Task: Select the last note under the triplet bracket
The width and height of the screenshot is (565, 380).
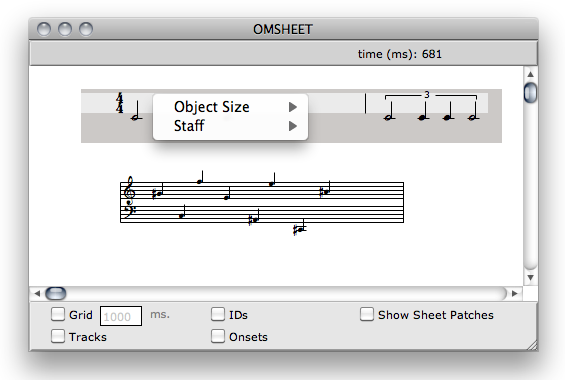Action: click(x=473, y=110)
